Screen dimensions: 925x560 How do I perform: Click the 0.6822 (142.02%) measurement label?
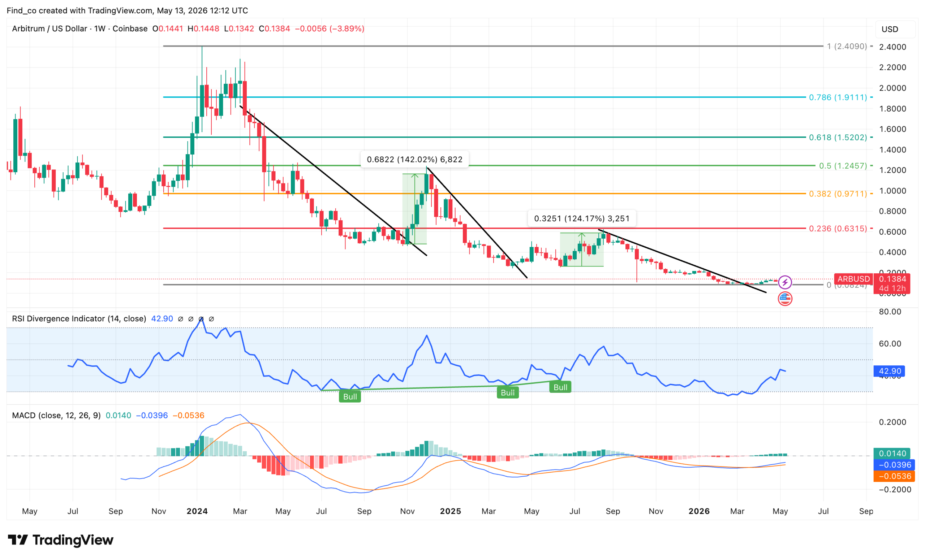pos(414,160)
